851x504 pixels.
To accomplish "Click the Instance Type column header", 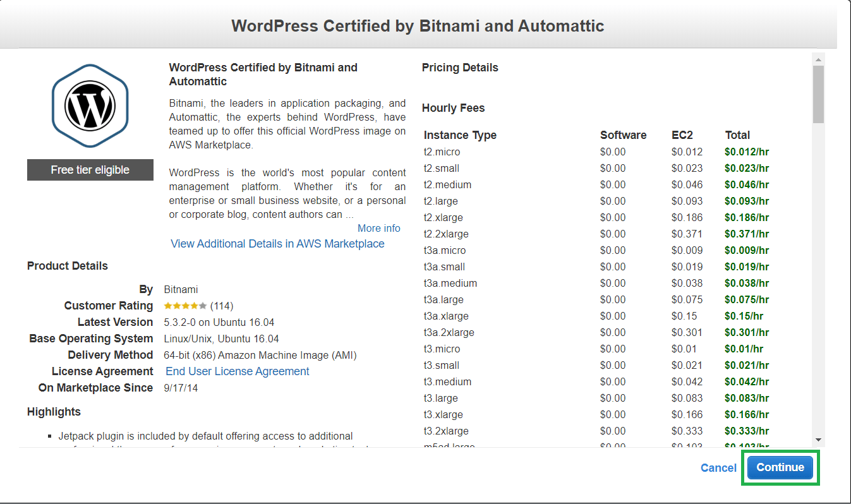I will click(x=460, y=135).
